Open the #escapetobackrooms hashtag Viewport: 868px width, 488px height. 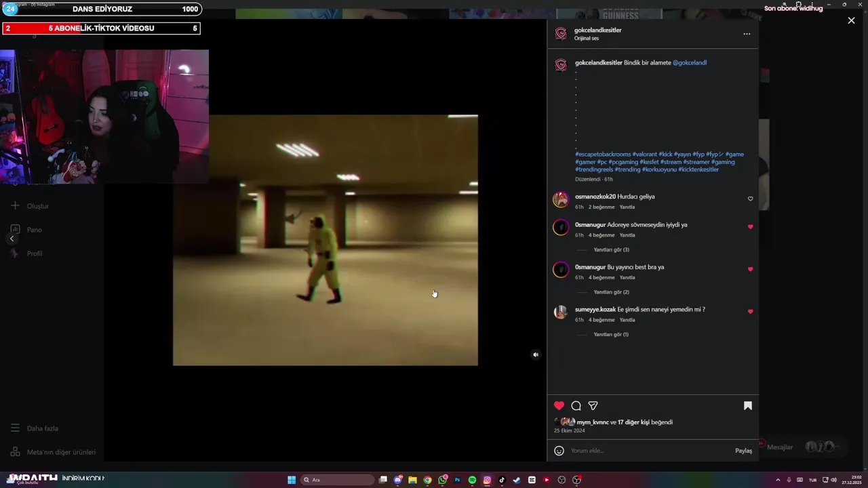tap(603, 155)
